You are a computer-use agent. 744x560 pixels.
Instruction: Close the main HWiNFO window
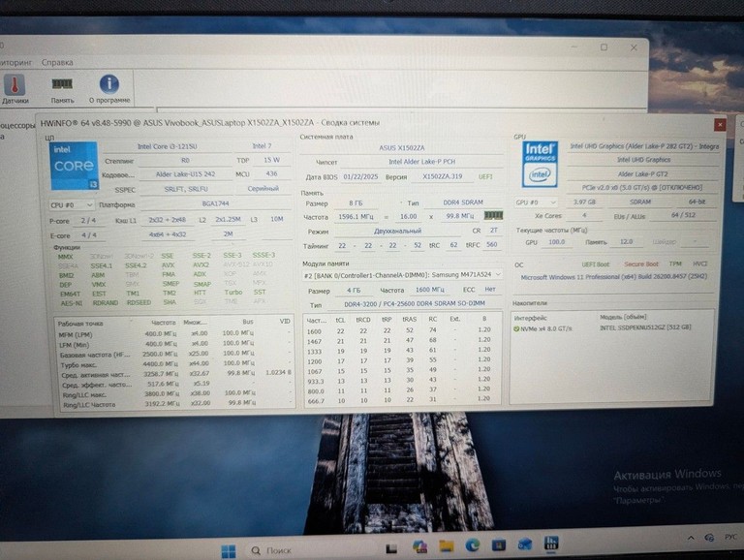[x=634, y=47]
